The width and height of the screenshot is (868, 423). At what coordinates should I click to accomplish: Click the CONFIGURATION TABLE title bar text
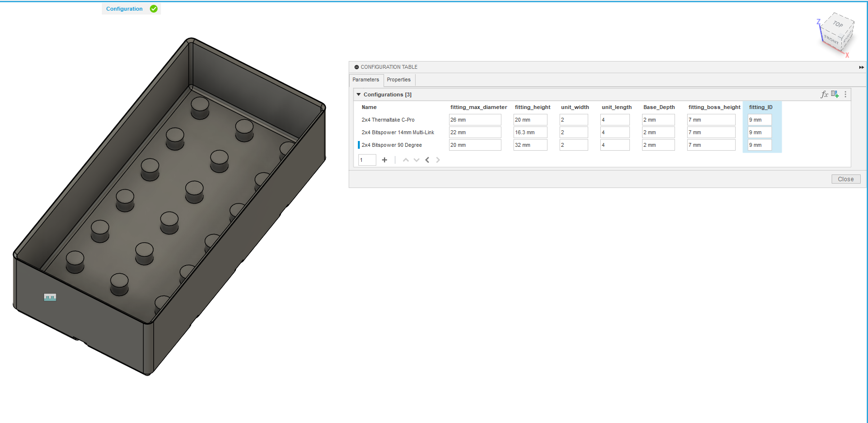tap(389, 67)
